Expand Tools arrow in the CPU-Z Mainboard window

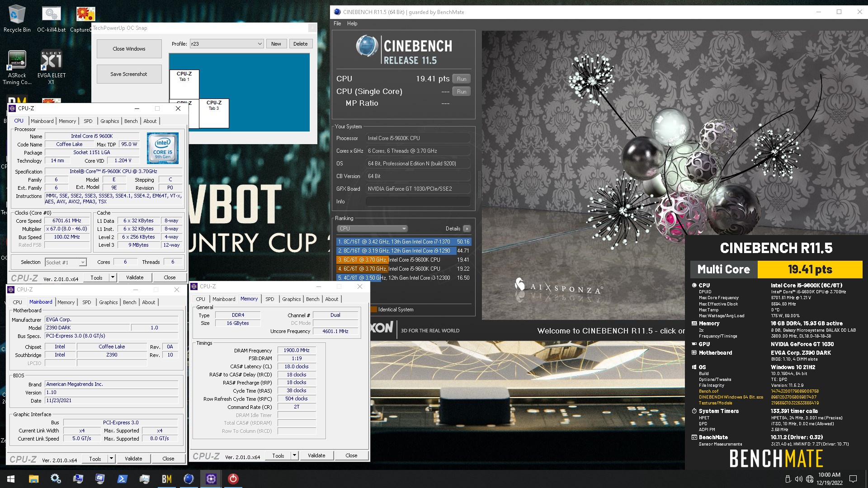[112, 459]
